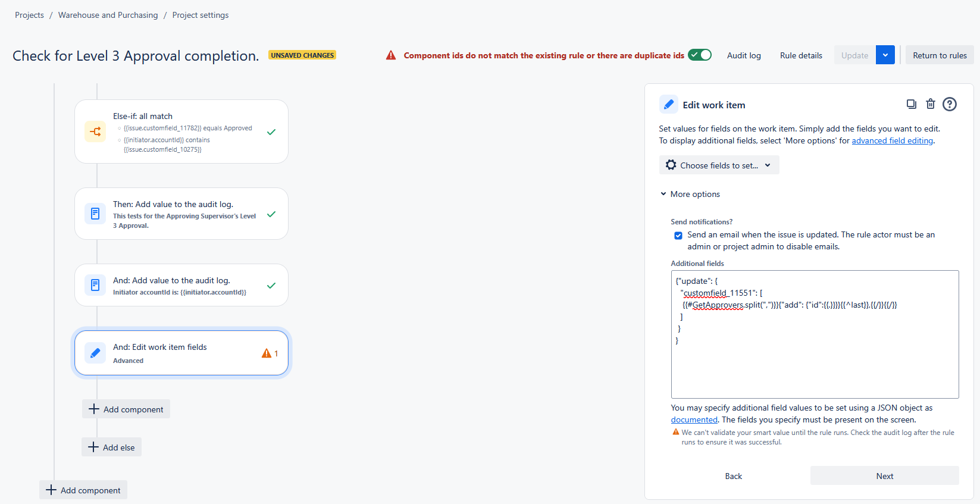The height and width of the screenshot is (504, 980).
Task: Go to Projects breadcrumb
Action: 29,15
